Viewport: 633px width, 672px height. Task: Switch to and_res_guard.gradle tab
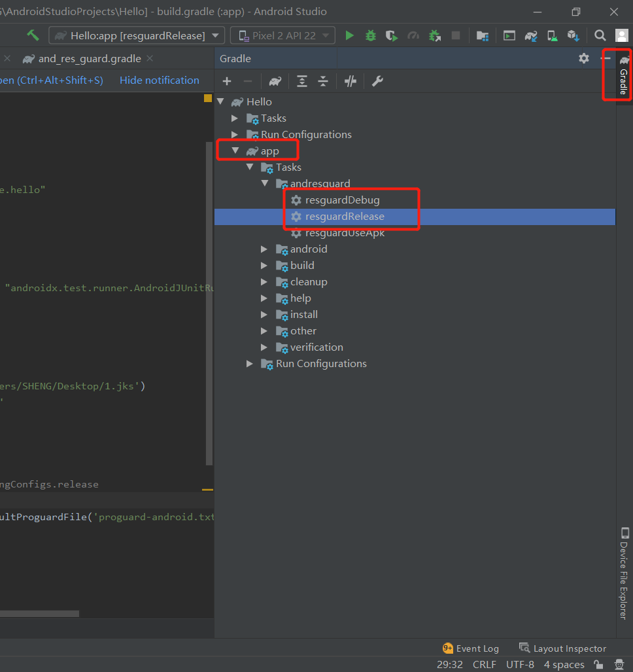[89, 59]
